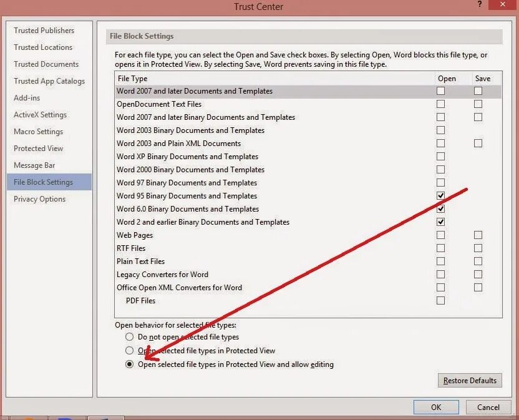
Task: Uncheck Open for Word 2 and earlier Documents
Action: (440, 222)
